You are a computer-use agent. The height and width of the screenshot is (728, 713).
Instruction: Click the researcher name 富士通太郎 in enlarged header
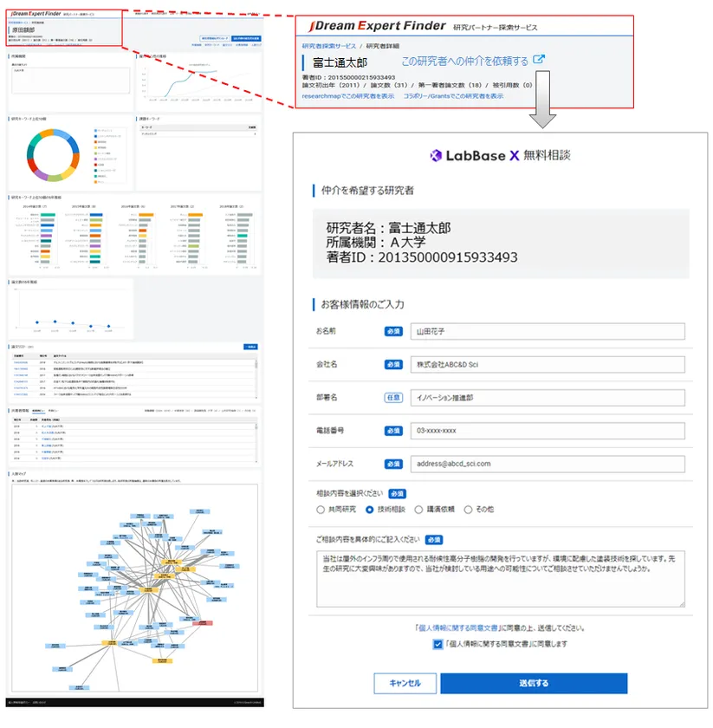pyautogui.click(x=340, y=62)
